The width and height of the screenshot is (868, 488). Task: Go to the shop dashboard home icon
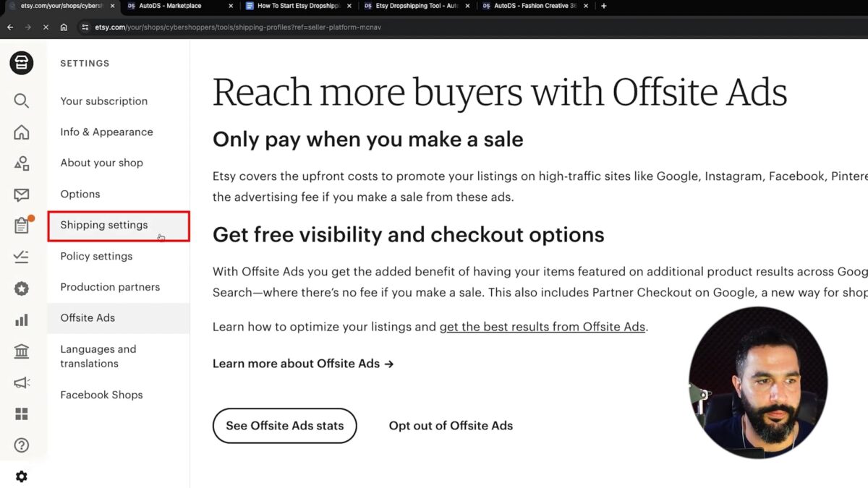coord(22,132)
